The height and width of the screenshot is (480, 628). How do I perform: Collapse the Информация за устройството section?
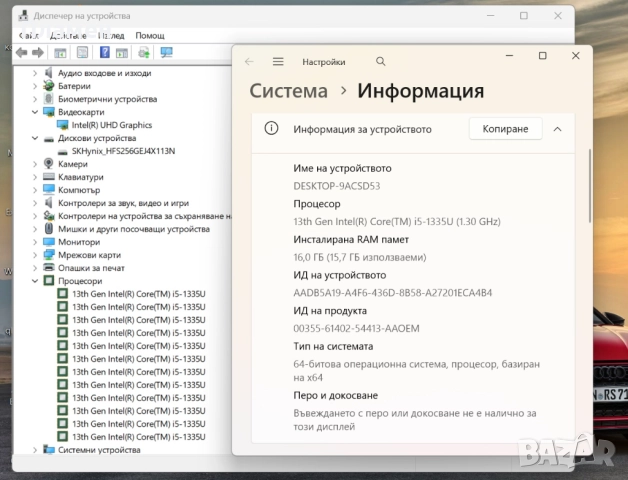coord(557,129)
